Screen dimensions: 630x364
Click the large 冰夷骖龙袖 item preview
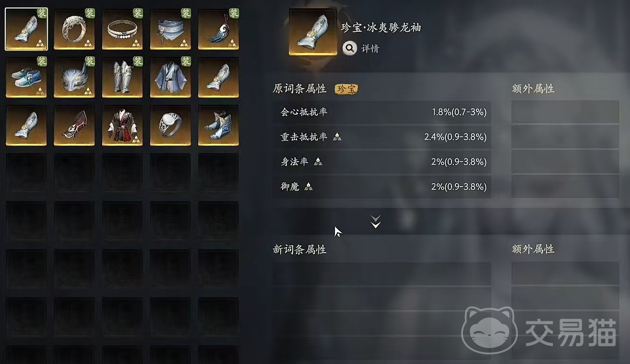tap(312, 32)
